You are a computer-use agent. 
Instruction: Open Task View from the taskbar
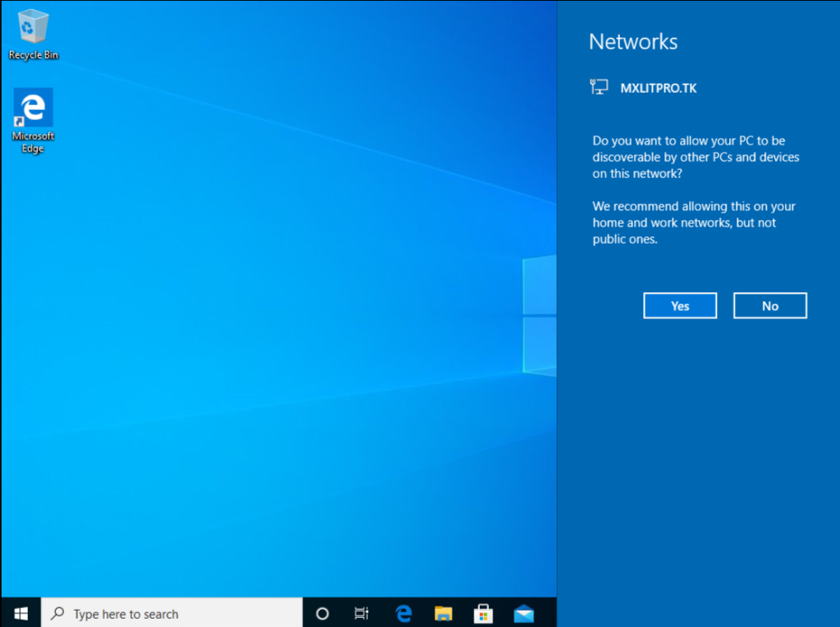pos(361,613)
